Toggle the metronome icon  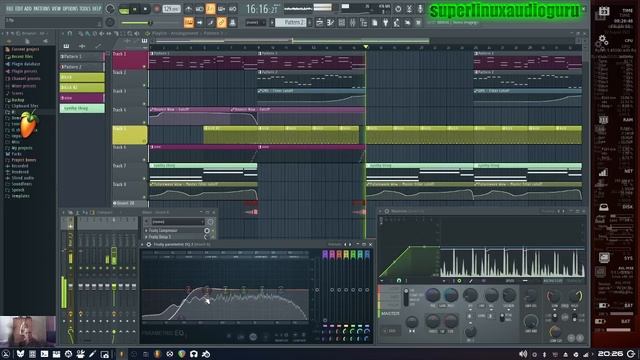188,9
